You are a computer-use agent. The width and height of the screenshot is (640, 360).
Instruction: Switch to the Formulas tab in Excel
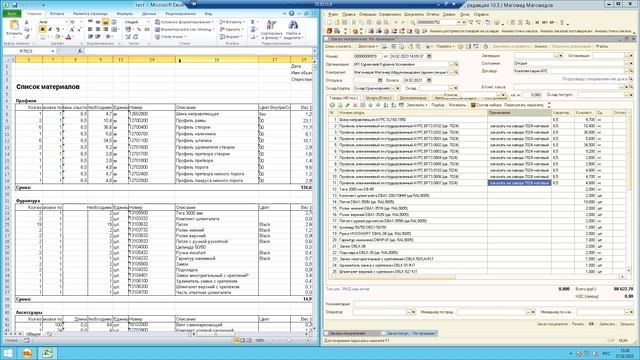(x=124, y=13)
